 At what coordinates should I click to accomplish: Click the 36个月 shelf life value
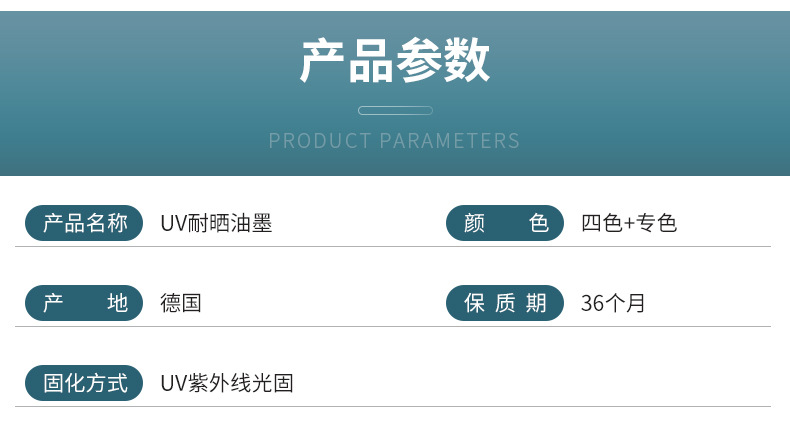(x=613, y=303)
